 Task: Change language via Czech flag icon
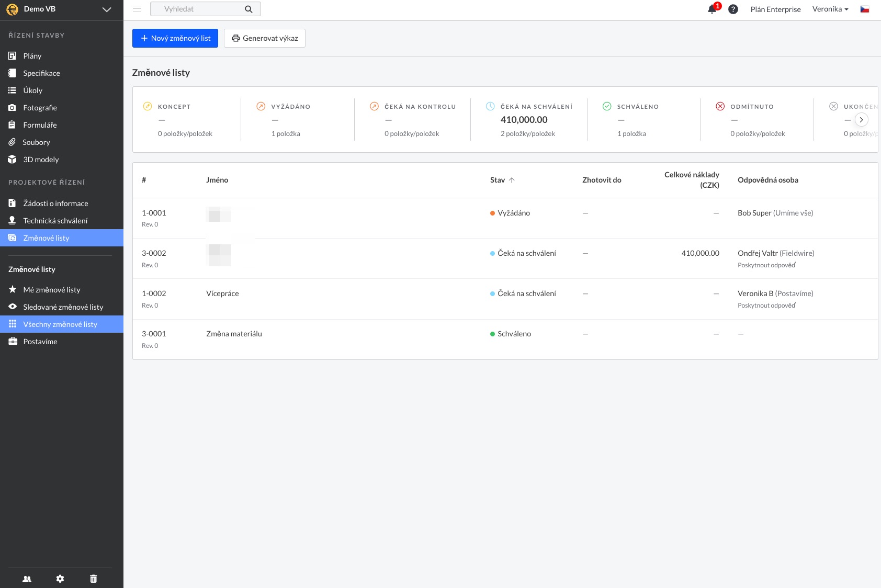point(865,9)
